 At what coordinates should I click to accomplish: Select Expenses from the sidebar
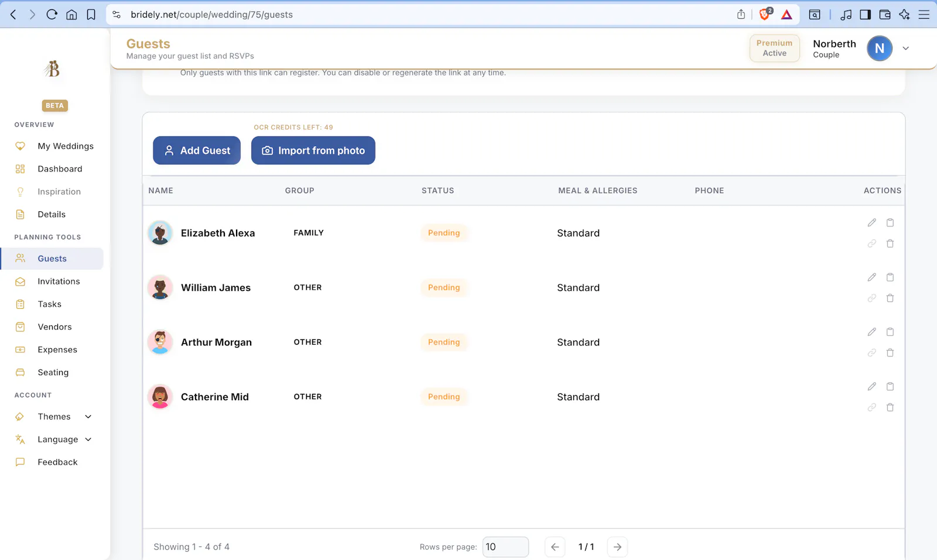(57, 350)
